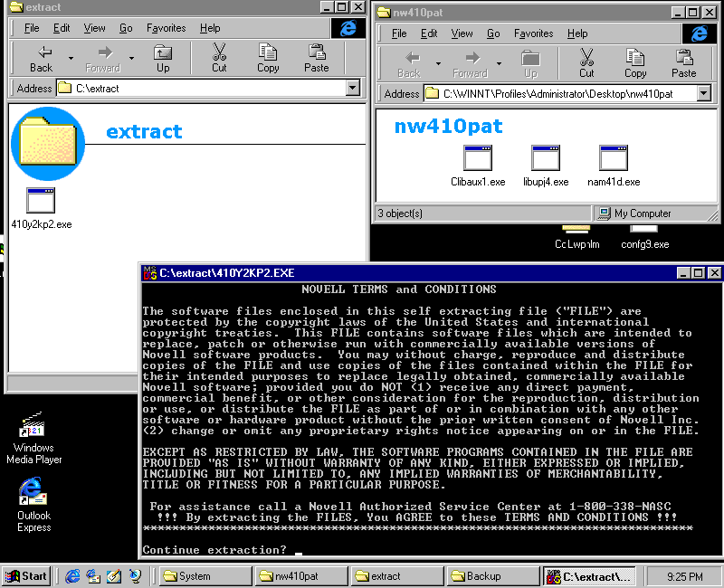724x588 pixels.
Task: Click MS-DOS icon in console title bar
Action: tap(150, 273)
